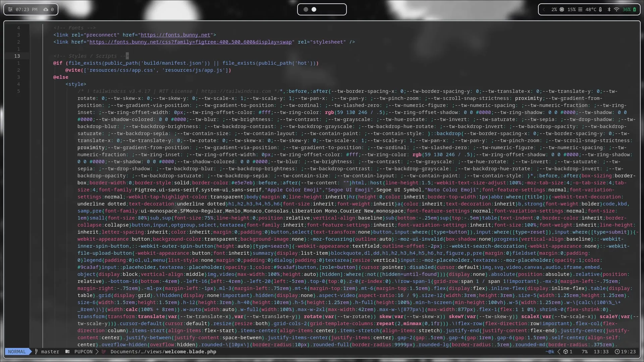
Task: Click the temperature thermometer icon
Action: 600,9
